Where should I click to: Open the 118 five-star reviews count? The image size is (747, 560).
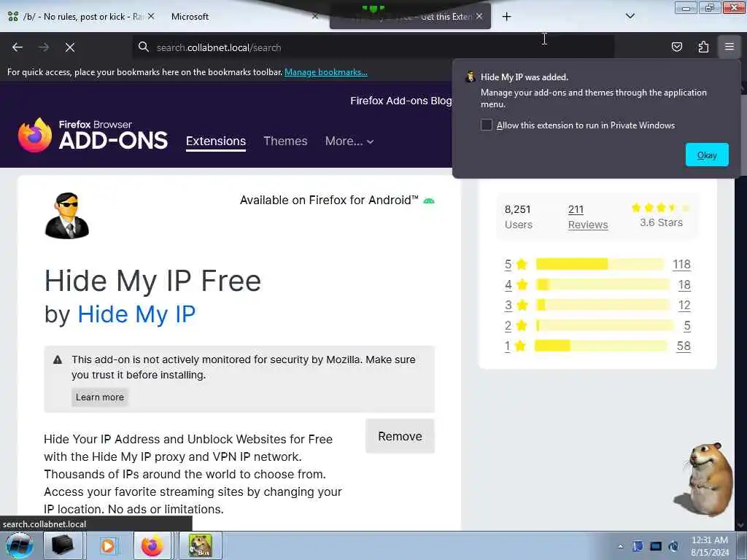[x=681, y=264]
